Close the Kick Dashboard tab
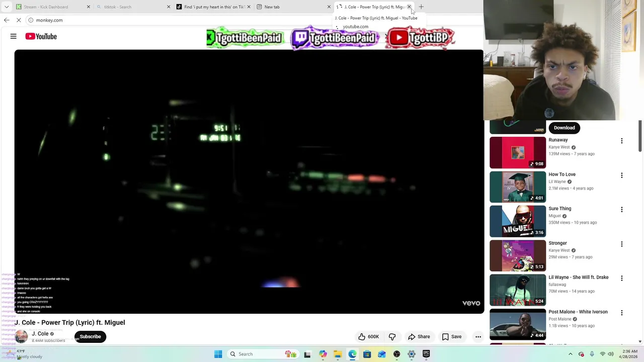 89,7
